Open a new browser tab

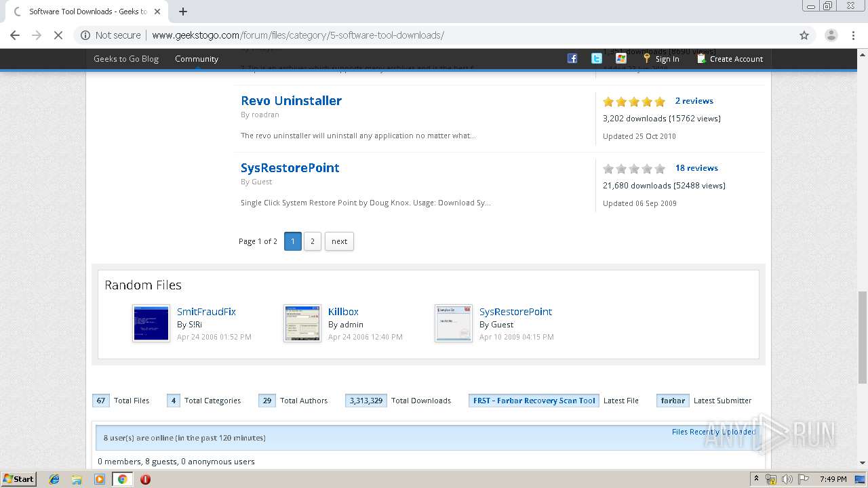click(183, 12)
